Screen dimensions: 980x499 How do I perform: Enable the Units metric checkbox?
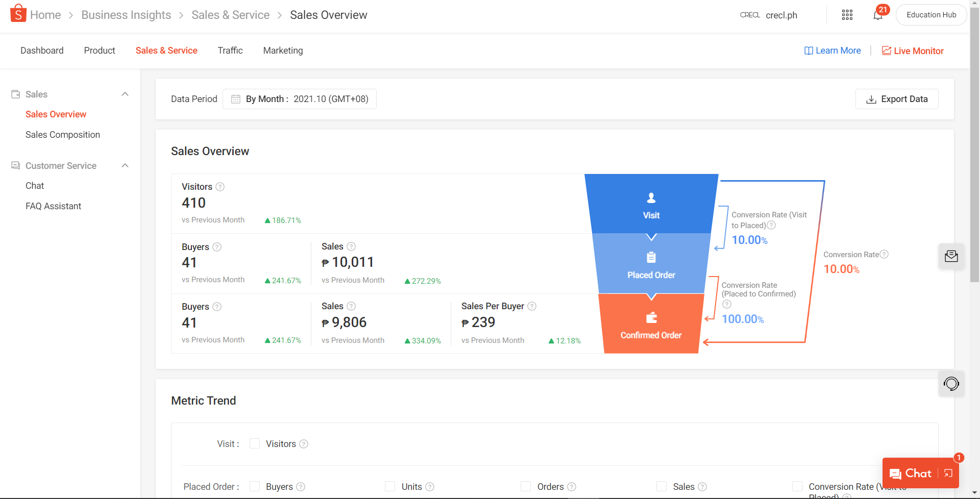point(390,486)
